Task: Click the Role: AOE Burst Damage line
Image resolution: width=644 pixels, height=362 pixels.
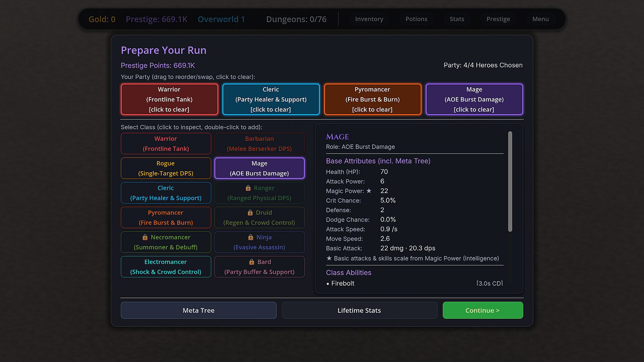Action: click(360, 147)
